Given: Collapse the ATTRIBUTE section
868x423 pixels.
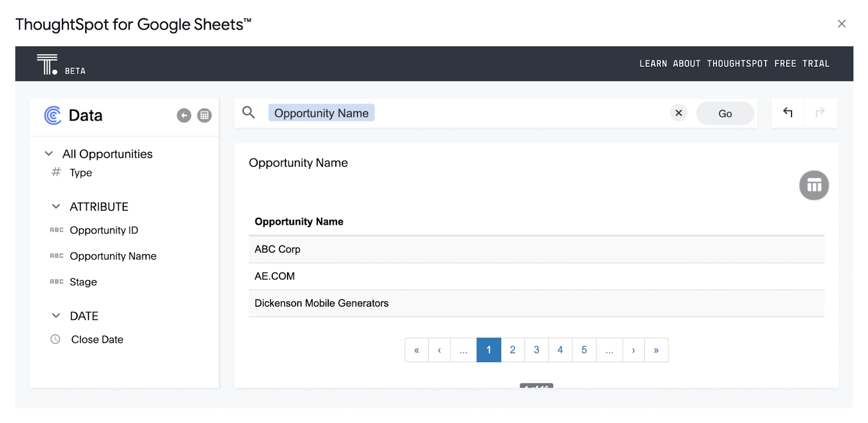Looking at the screenshot, I should click(56, 206).
